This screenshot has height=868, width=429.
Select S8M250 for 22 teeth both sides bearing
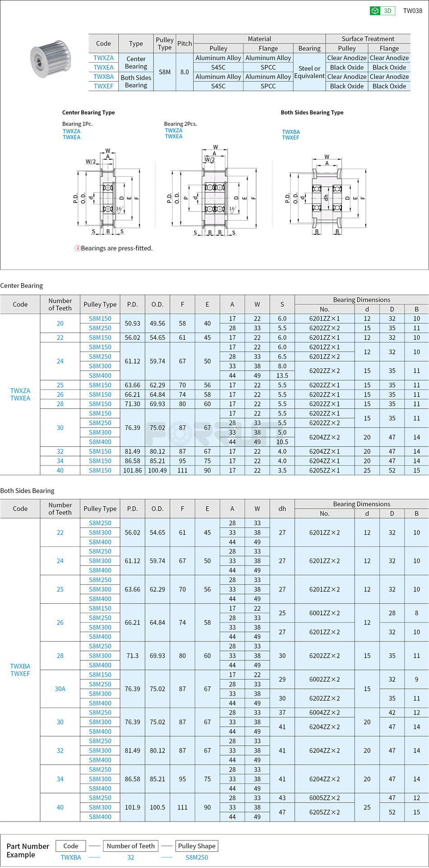(x=100, y=523)
